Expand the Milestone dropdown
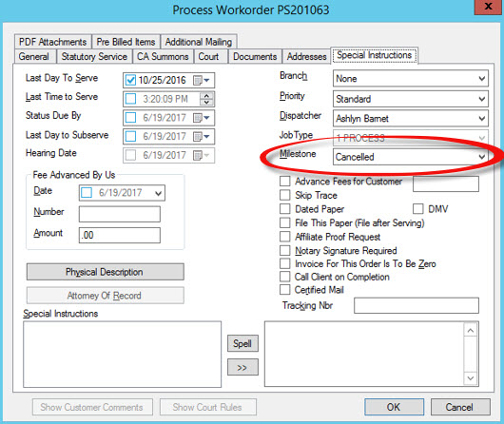Viewport: 504px width, 424px height. point(481,157)
